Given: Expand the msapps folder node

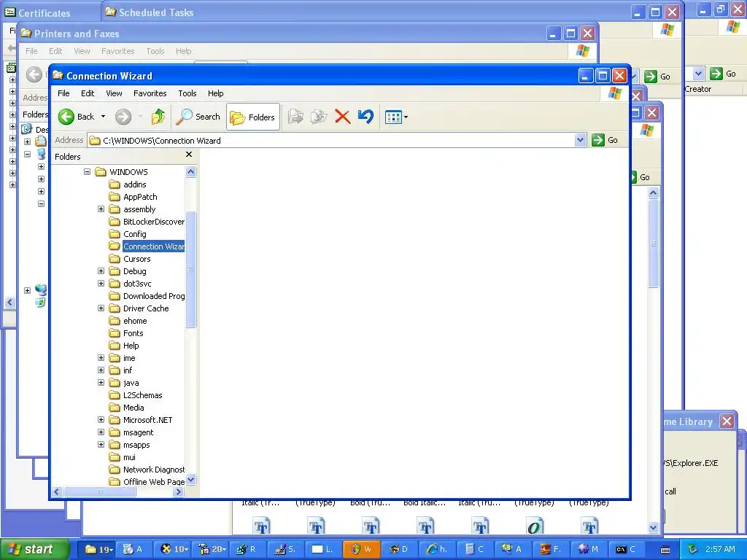Looking at the screenshot, I should 101,444.
